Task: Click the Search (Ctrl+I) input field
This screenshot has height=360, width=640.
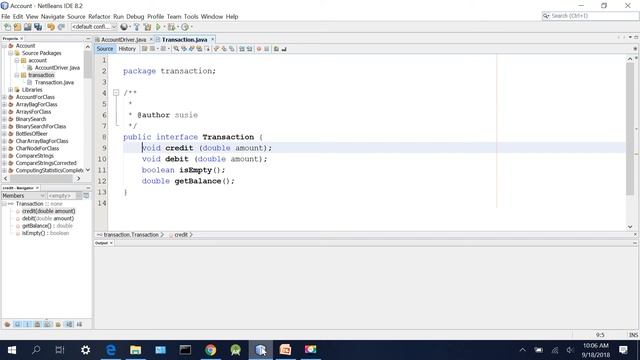Action: tap(594, 16)
